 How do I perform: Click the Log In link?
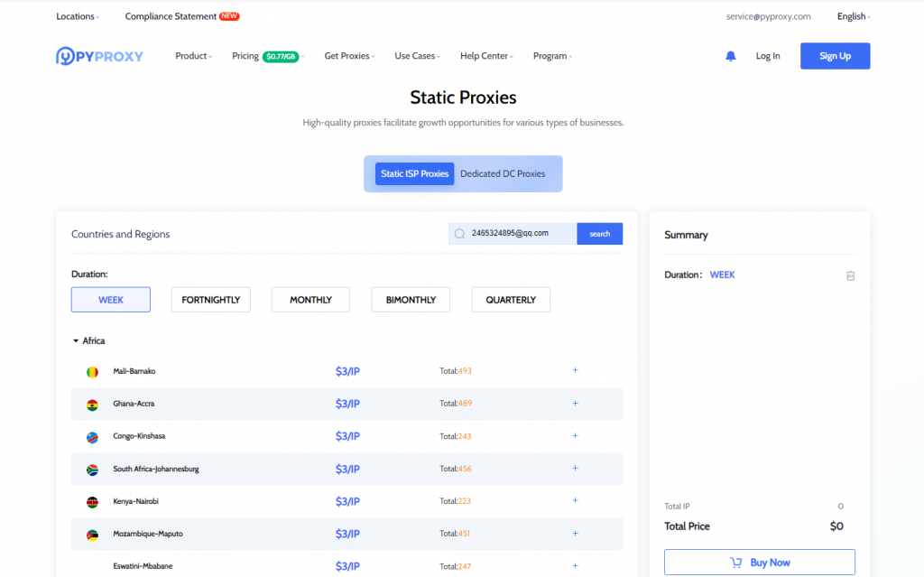[767, 56]
